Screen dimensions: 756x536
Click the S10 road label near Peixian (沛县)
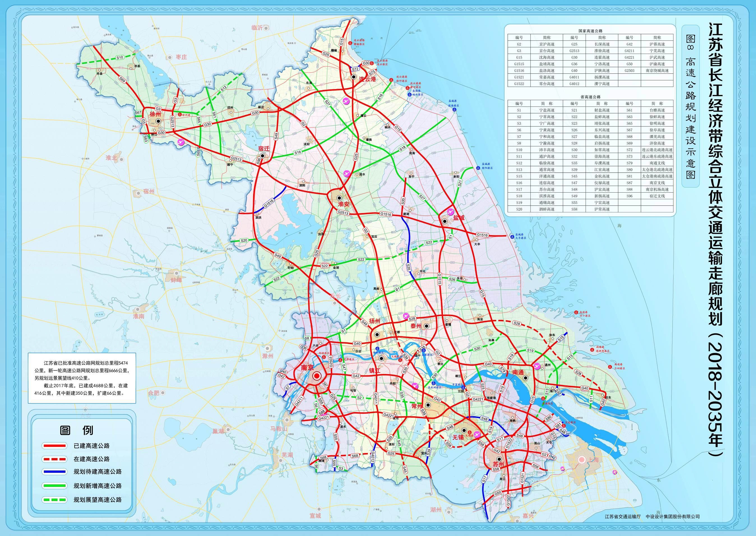120,57
